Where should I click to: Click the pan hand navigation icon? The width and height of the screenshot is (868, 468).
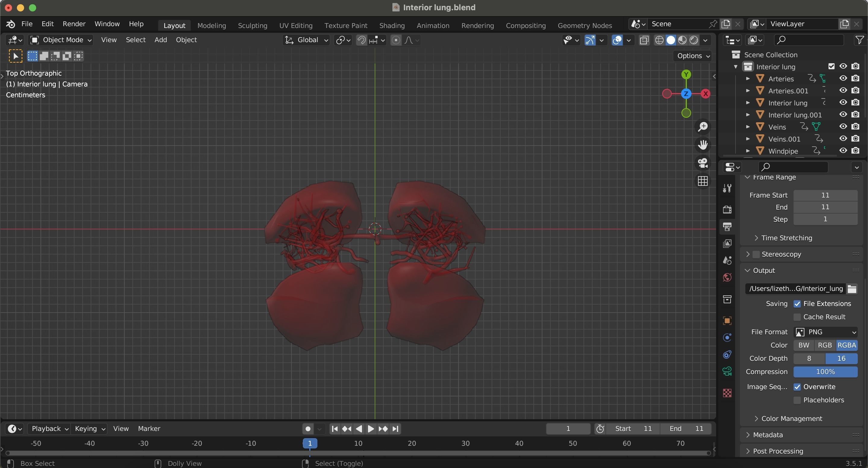(703, 145)
